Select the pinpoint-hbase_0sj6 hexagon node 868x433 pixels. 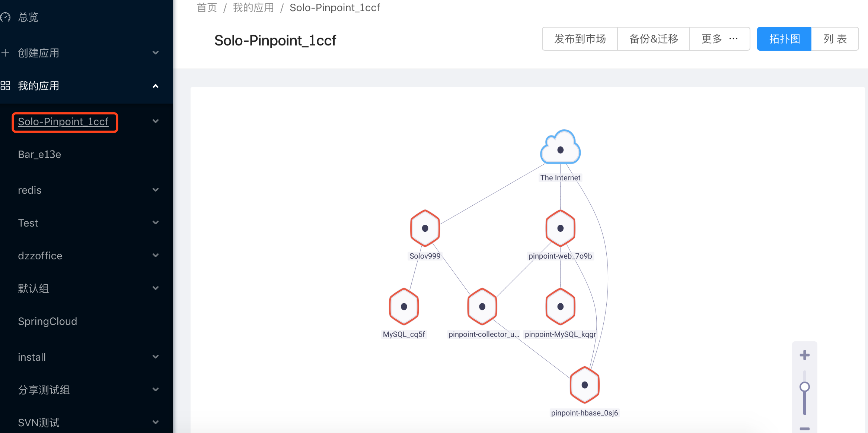584,385
